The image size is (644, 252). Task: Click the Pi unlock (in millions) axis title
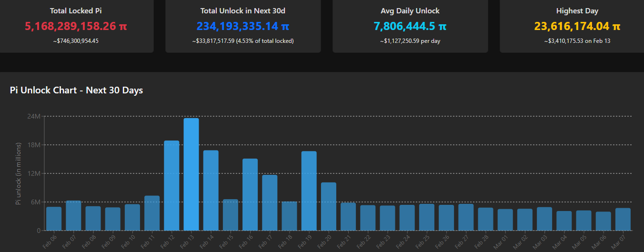click(19, 174)
